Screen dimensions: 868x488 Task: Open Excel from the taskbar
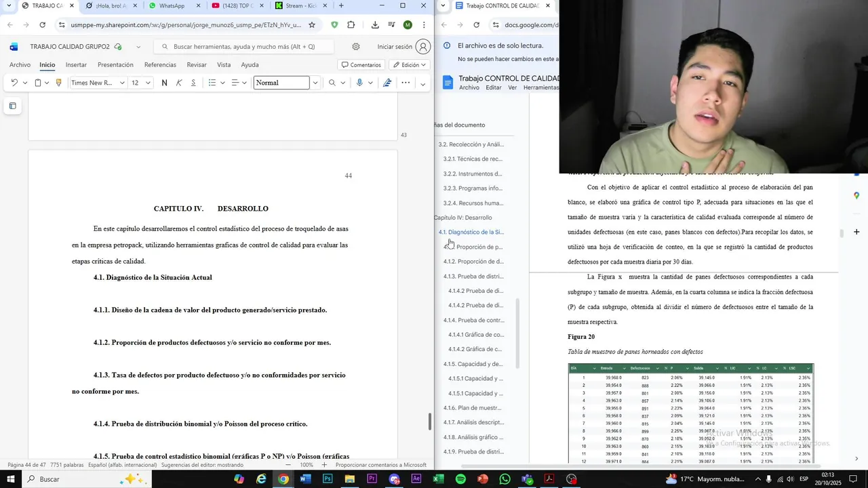[x=438, y=479]
